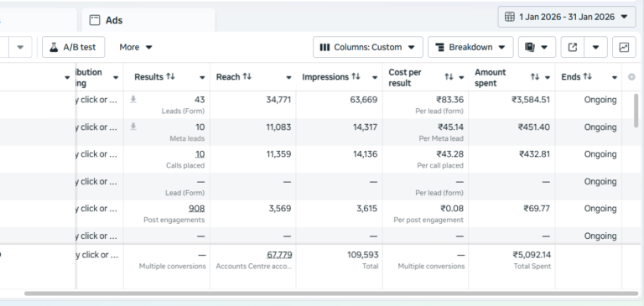Click impressions value 14,317
The image size is (644, 306).
coord(365,127)
